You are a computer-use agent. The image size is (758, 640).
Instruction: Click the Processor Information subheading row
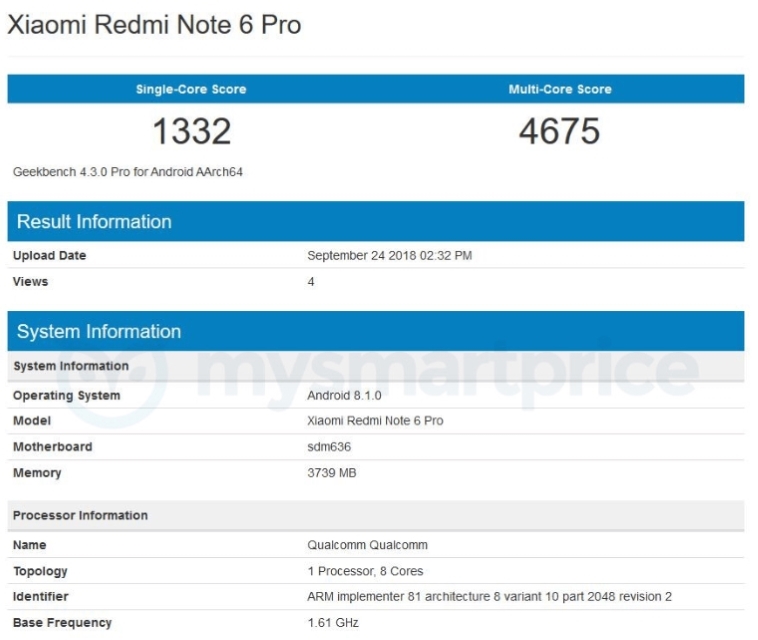coord(80,516)
